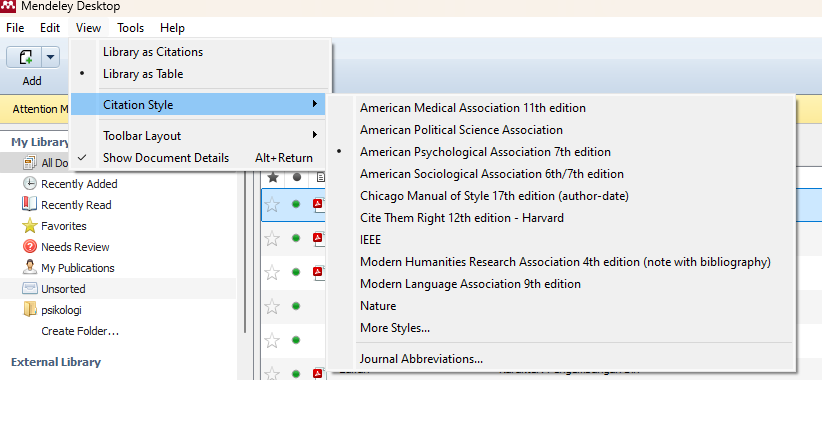This screenshot has width=822, height=432.
Task: Select the Recently Added clock icon
Action: pos(31,184)
